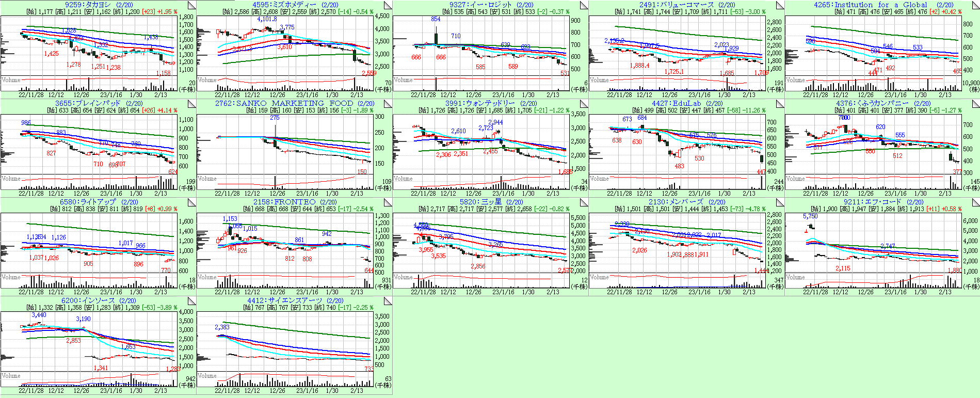
Task: Click the corner icon on 9211 エフ・コード chart
Action: point(976,202)
